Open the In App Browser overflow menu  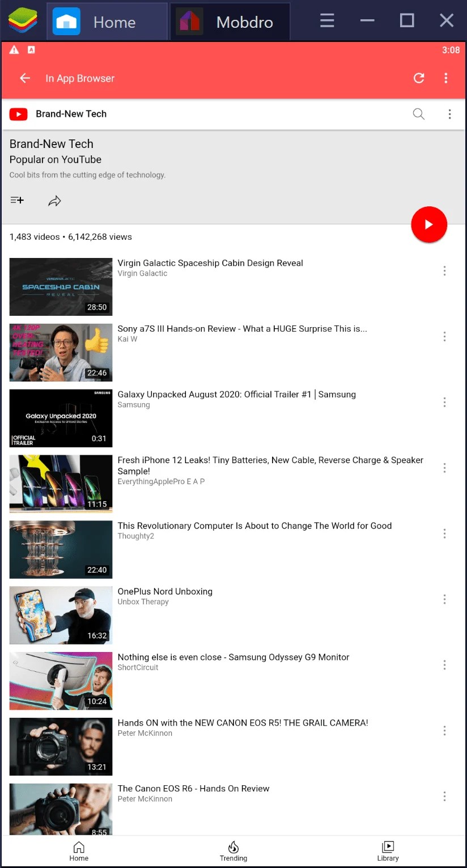(x=446, y=78)
